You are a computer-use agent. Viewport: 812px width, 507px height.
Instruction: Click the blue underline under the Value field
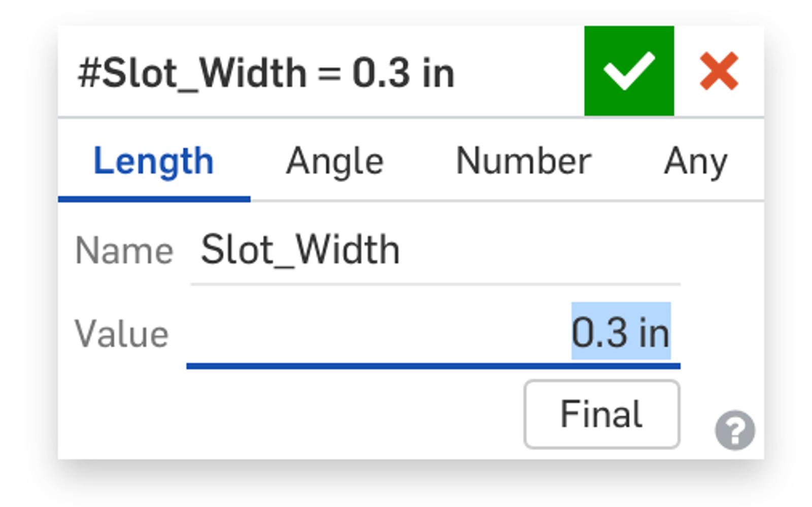(x=432, y=365)
